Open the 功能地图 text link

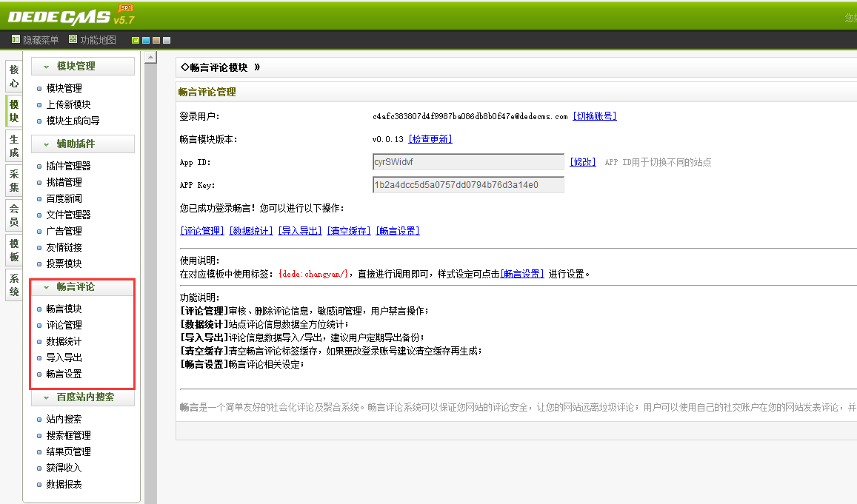click(98, 40)
